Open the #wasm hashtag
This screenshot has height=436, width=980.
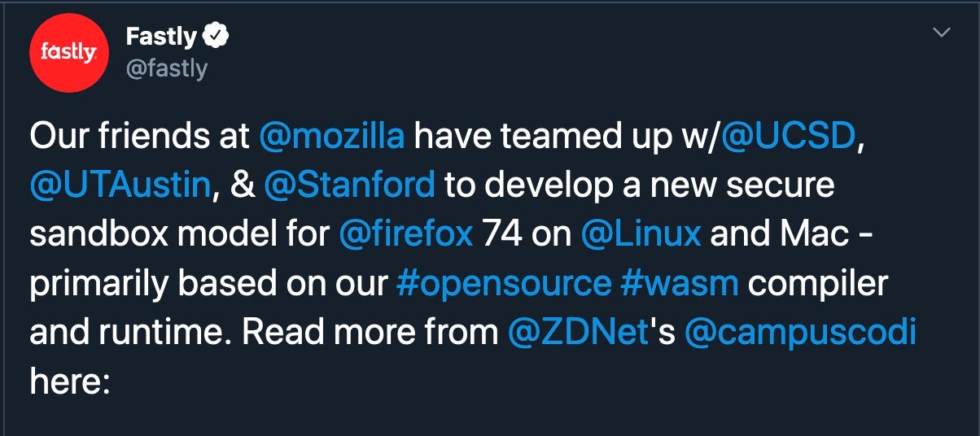click(680, 283)
